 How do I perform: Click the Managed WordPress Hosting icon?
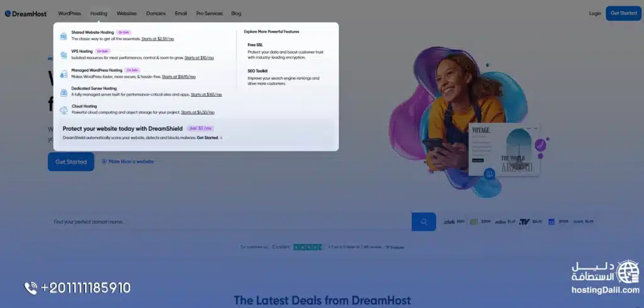64,74
